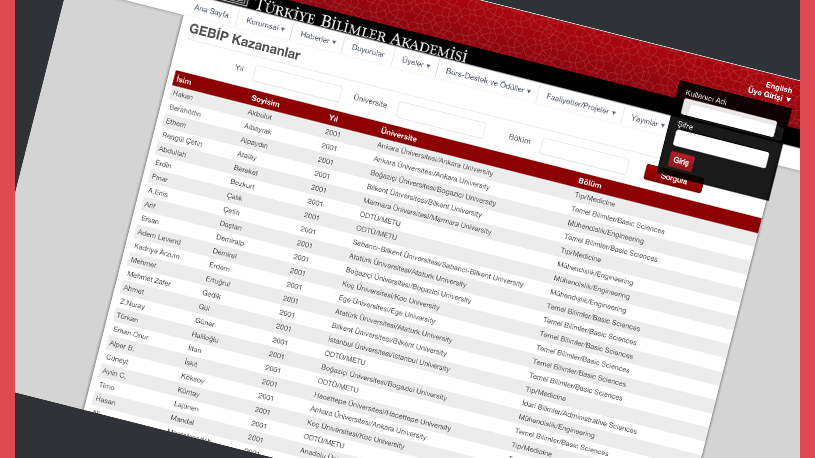The height and width of the screenshot is (458, 815).
Task: Select surname Demiralp in table
Action: point(230,240)
